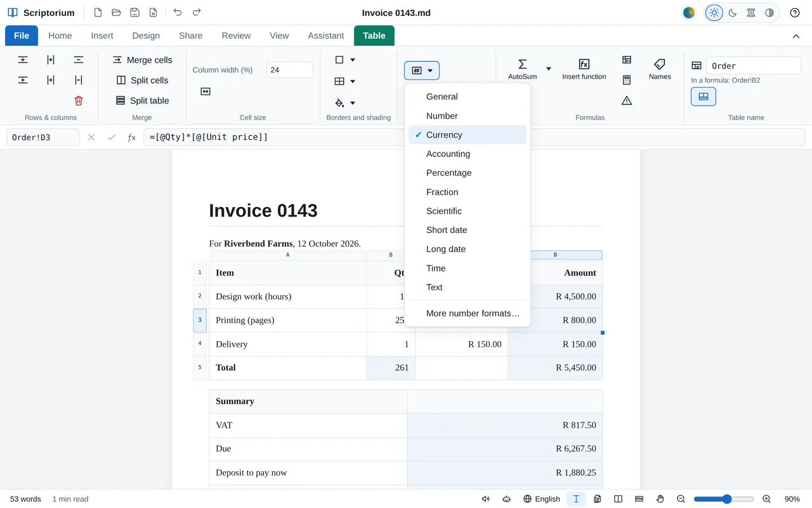Click the table sheet icon above calculator
The height and width of the screenshot is (508, 812).
coord(627,60)
